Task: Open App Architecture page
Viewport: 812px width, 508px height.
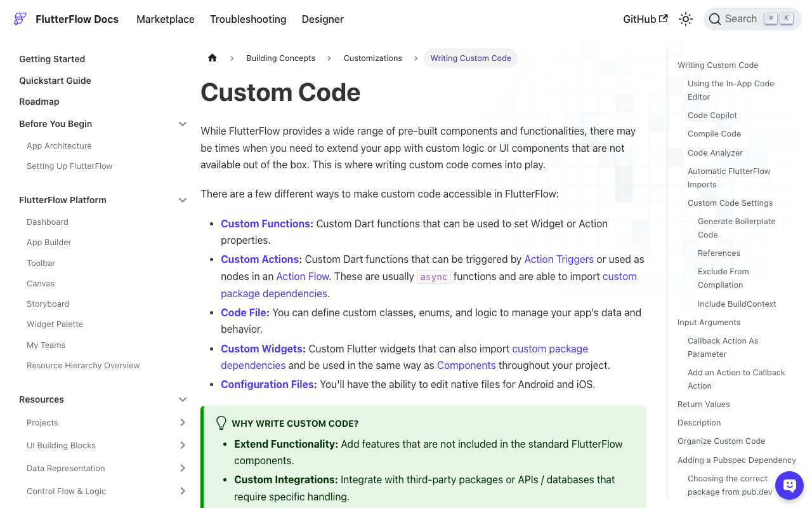Action: tap(59, 145)
